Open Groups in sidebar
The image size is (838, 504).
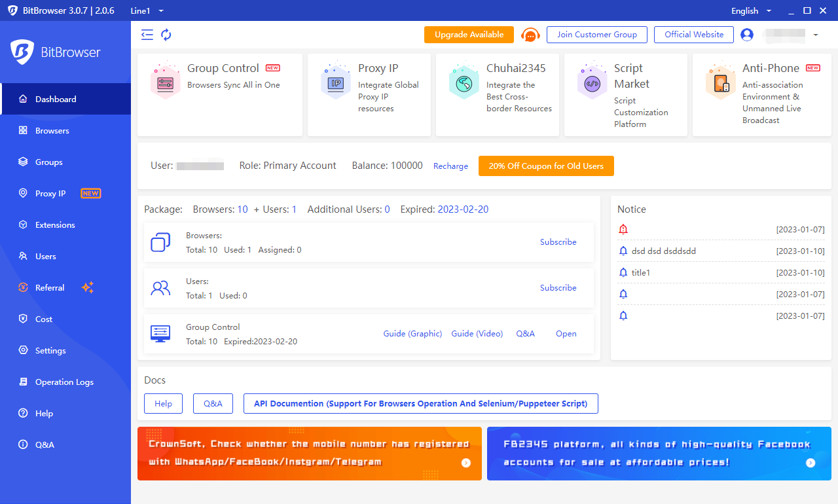pyautogui.click(x=65, y=162)
